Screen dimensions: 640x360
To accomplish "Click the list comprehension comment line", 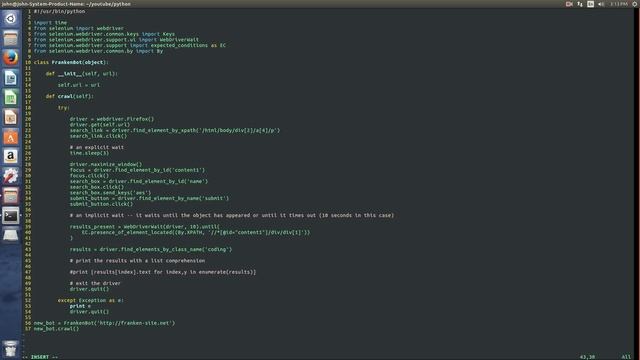I will [138, 261].
